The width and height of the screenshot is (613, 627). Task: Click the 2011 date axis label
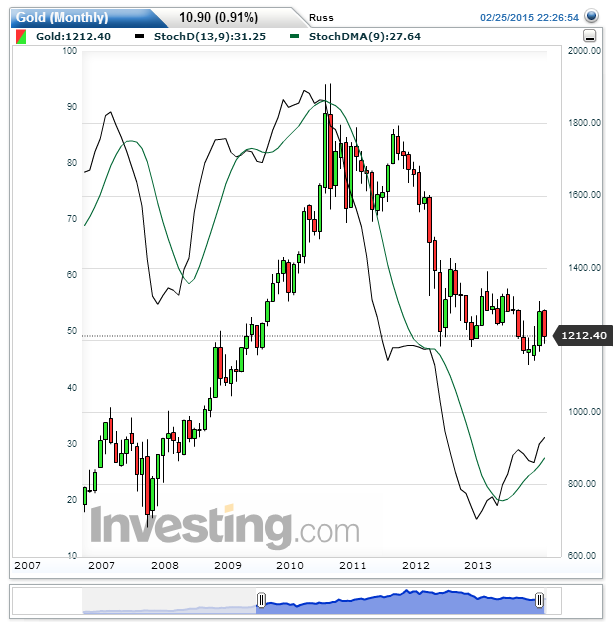pyautogui.click(x=353, y=565)
